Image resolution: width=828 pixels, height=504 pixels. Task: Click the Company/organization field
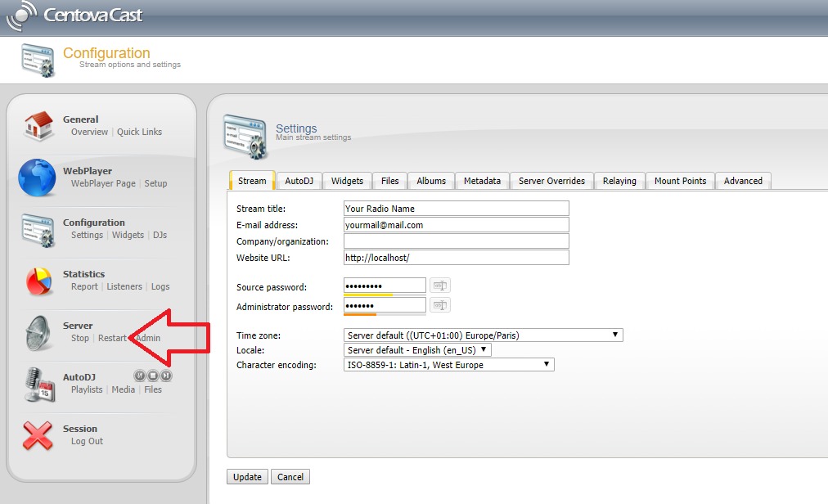457,241
